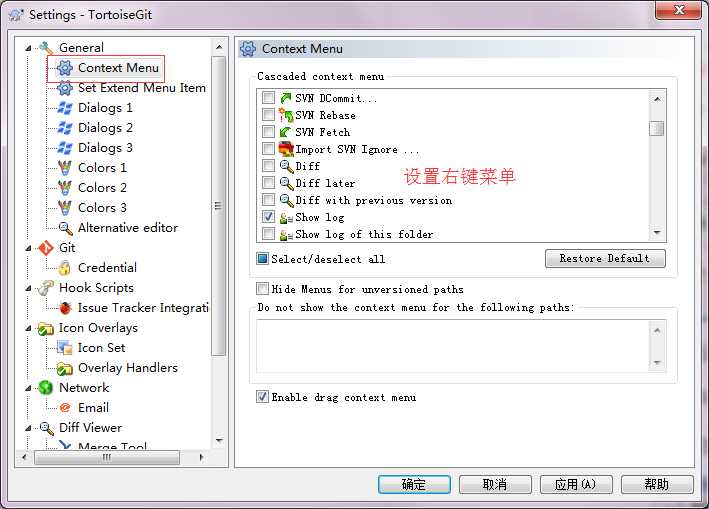
Task: Enable the Diff later checkbox
Action: (268, 183)
